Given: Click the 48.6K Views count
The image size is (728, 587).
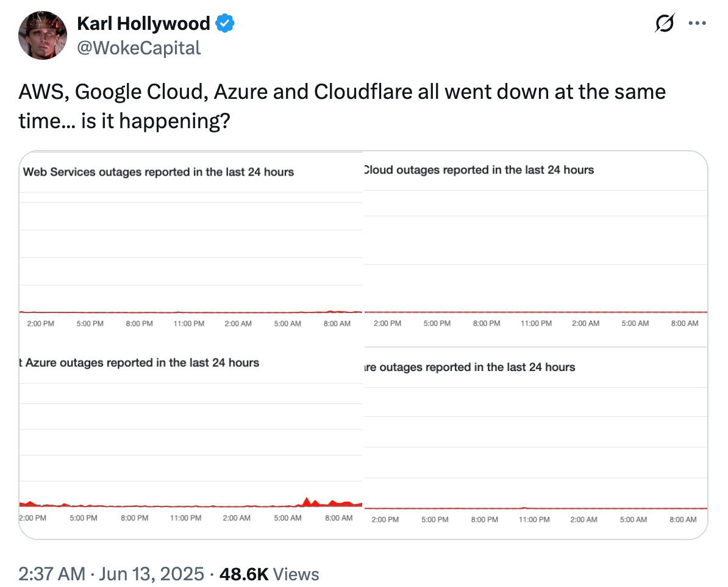Looking at the screenshot, I should pyautogui.click(x=269, y=574).
